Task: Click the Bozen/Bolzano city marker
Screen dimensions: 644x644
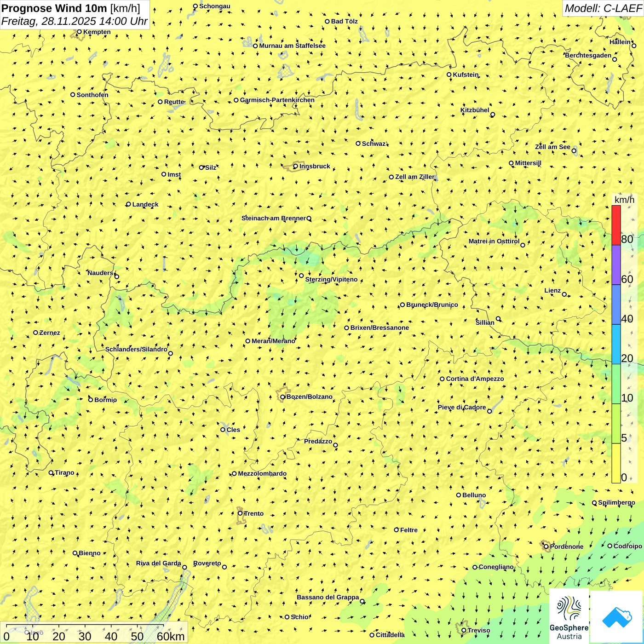Action: coord(283,397)
